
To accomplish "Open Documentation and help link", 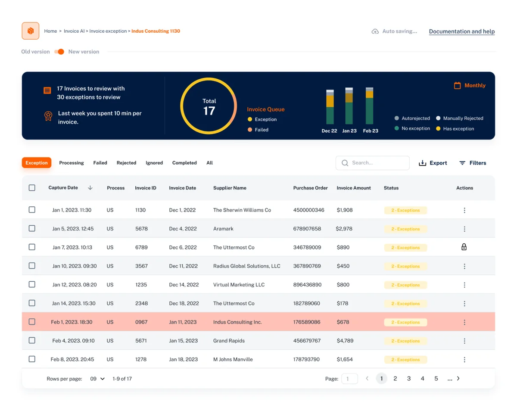I will [462, 31].
